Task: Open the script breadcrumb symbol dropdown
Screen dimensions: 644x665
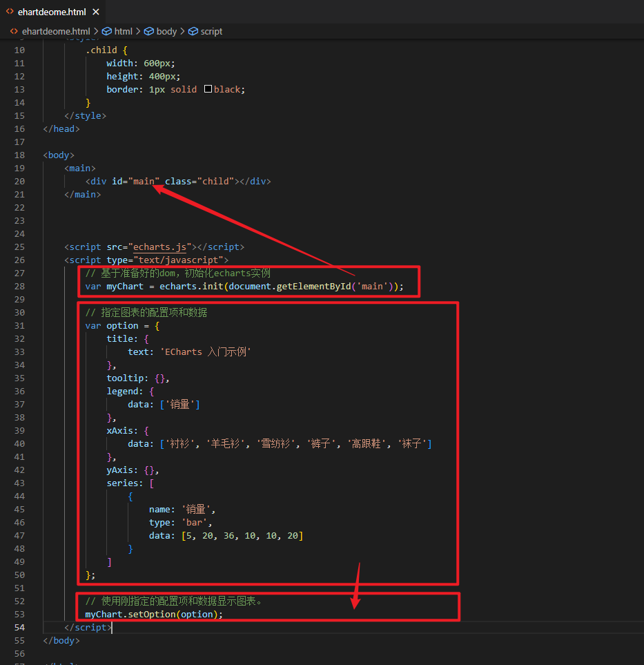Action: click(x=211, y=31)
